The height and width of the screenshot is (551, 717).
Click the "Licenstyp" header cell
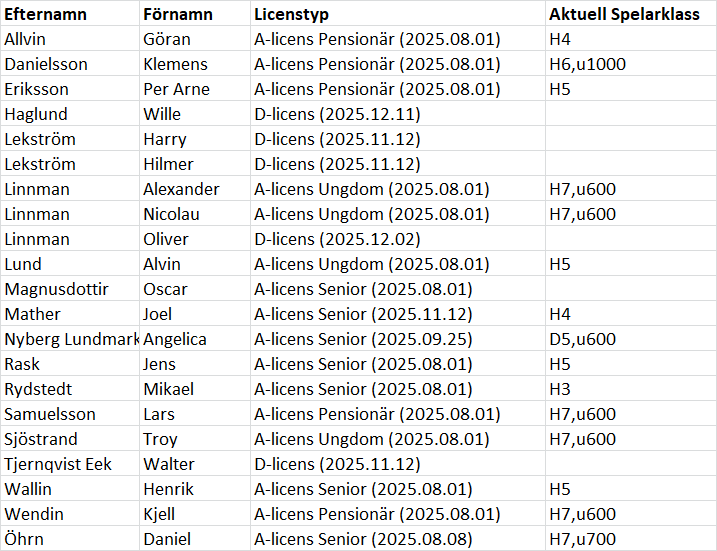click(291, 14)
